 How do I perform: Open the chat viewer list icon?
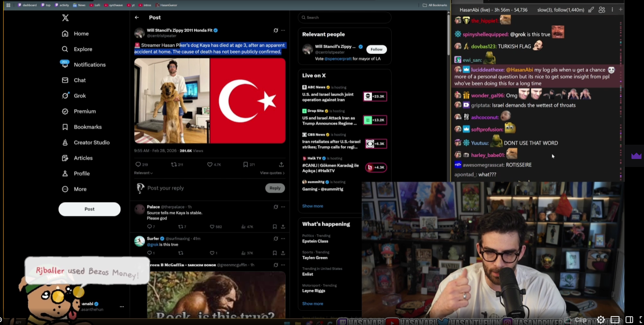(602, 10)
